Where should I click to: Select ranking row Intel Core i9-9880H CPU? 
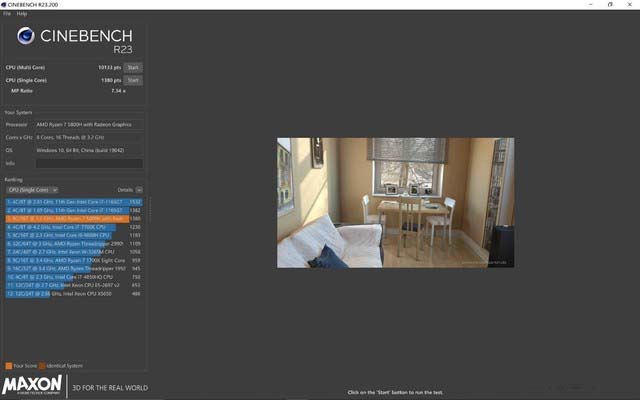pos(74,235)
